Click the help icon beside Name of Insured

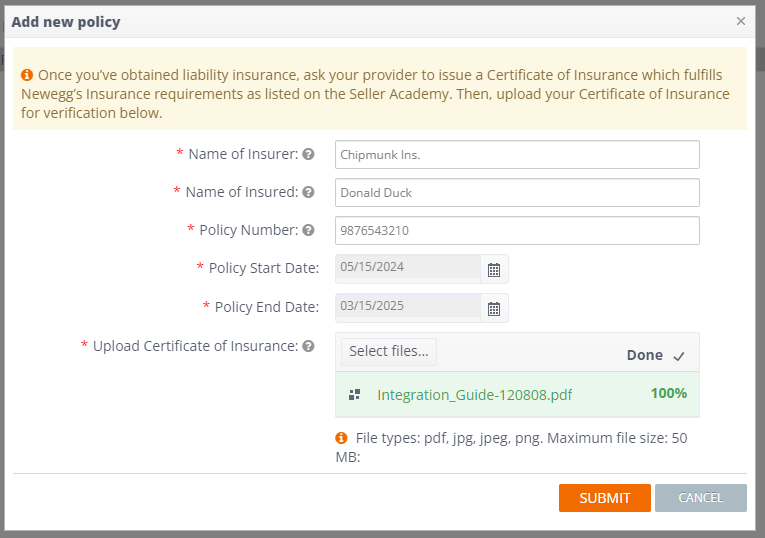[308, 192]
